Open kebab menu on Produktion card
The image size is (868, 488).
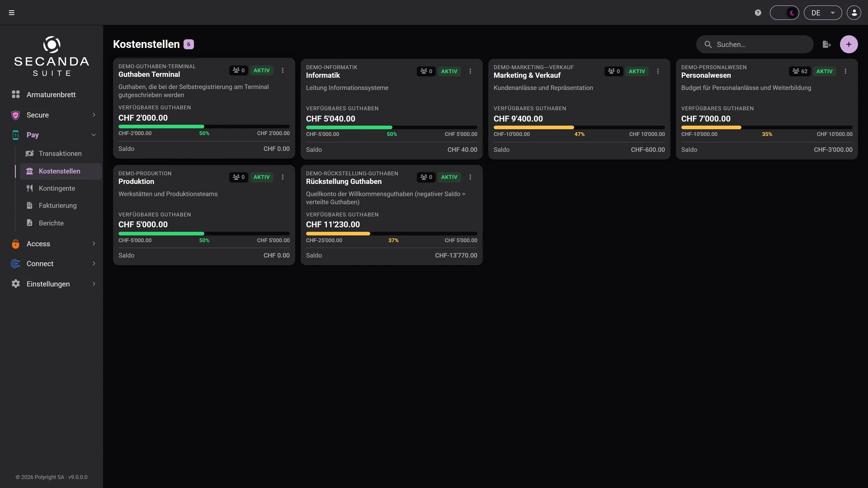click(x=283, y=177)
